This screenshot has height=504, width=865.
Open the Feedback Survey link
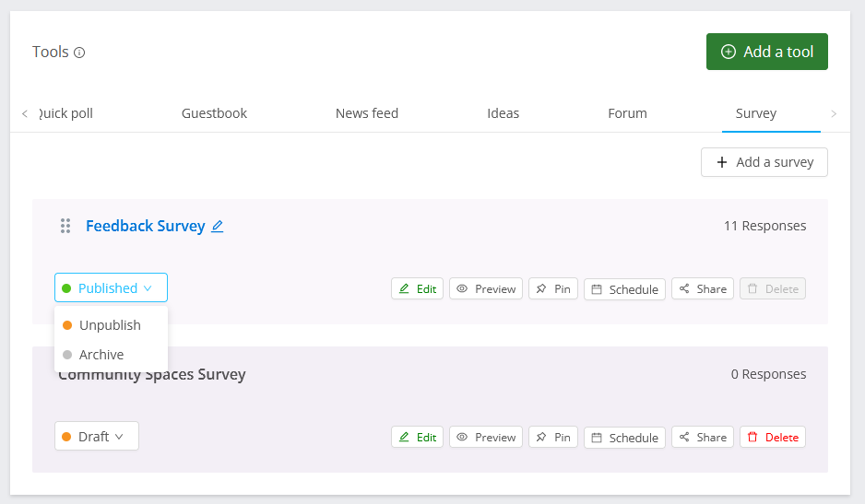(145, 226)
